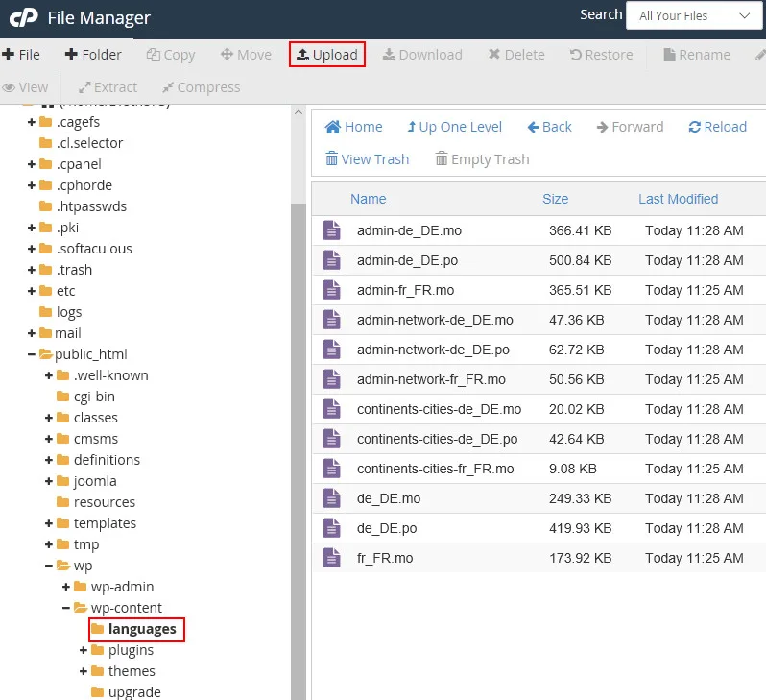The width and height of the screenshot is (766, 700).
Task: Click file icon of admin-de_DE.mo
Action: click(x=332, y=230)
